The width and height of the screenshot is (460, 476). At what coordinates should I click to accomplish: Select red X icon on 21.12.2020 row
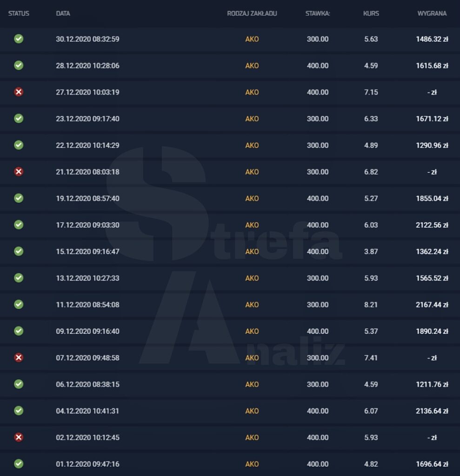(19, 172)
